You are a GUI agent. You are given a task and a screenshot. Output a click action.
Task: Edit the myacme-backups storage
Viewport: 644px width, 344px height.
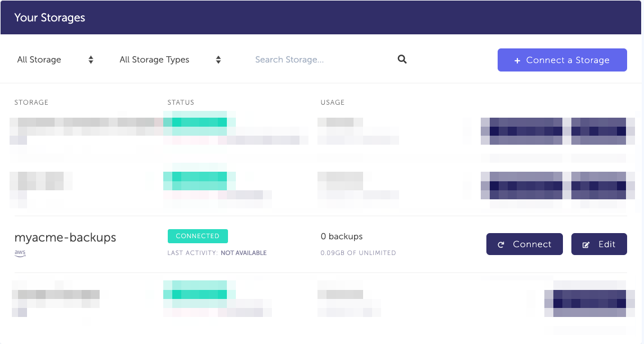599,244
